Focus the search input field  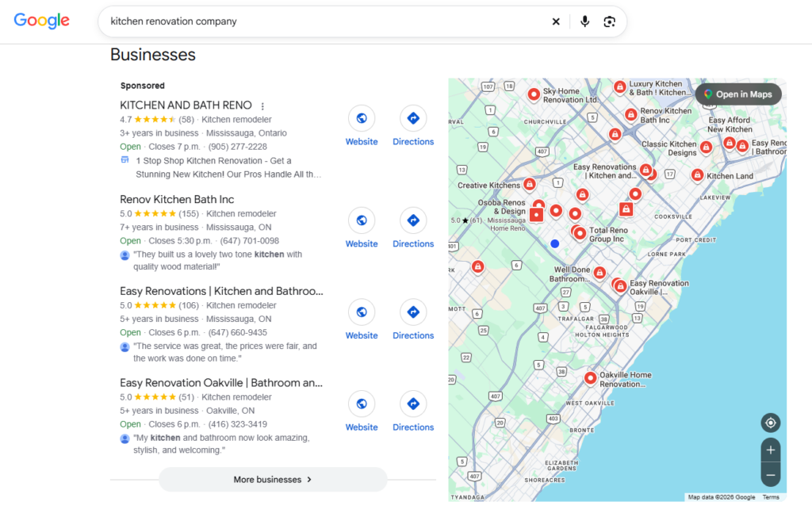326,21
